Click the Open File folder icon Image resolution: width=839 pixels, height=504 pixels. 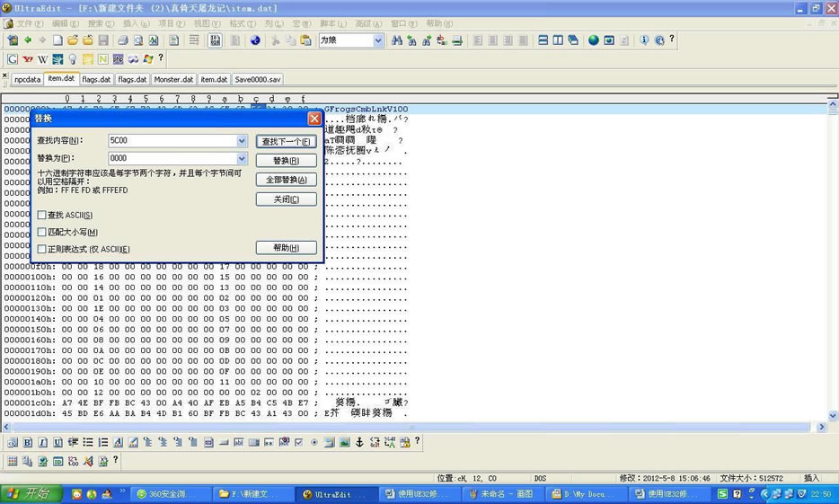tap(73, 40)
